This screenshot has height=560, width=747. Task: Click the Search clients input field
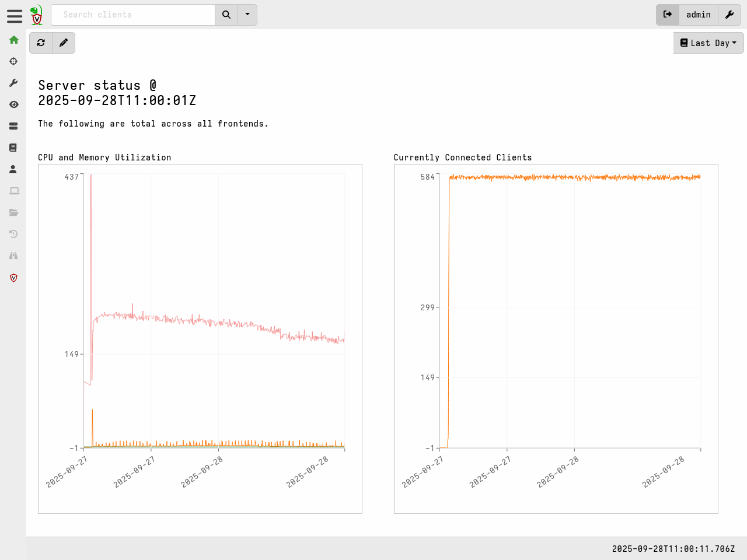(132, 15)
